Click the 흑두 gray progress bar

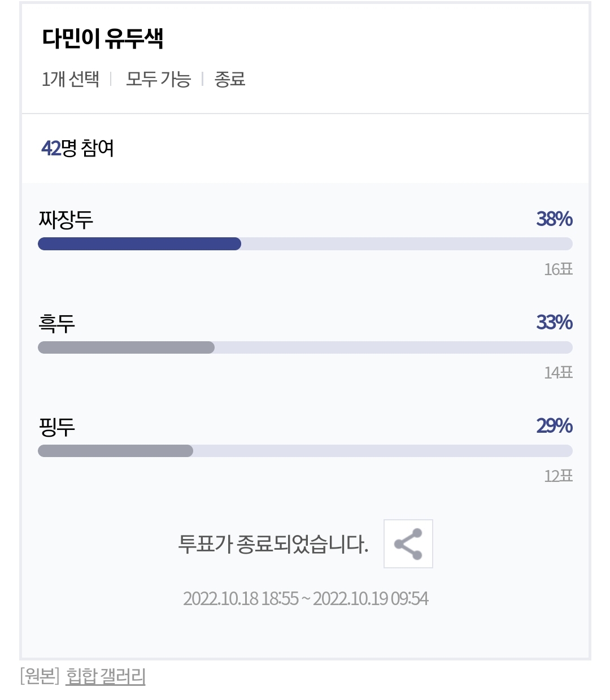pos(126,347)
